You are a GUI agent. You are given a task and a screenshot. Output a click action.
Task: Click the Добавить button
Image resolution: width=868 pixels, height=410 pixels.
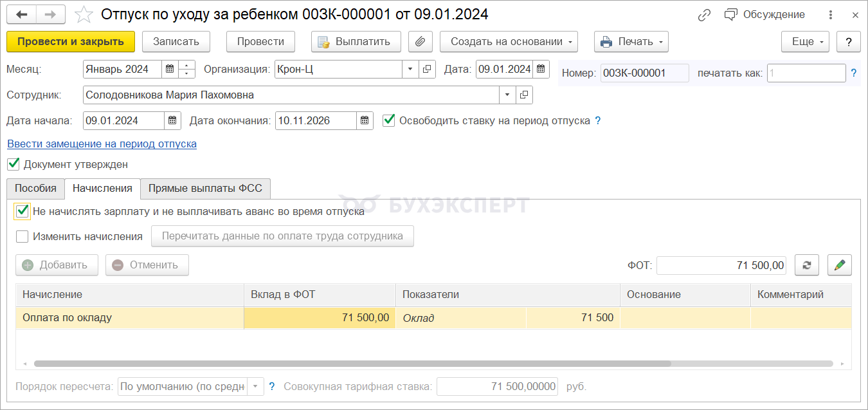click(57, 265)
